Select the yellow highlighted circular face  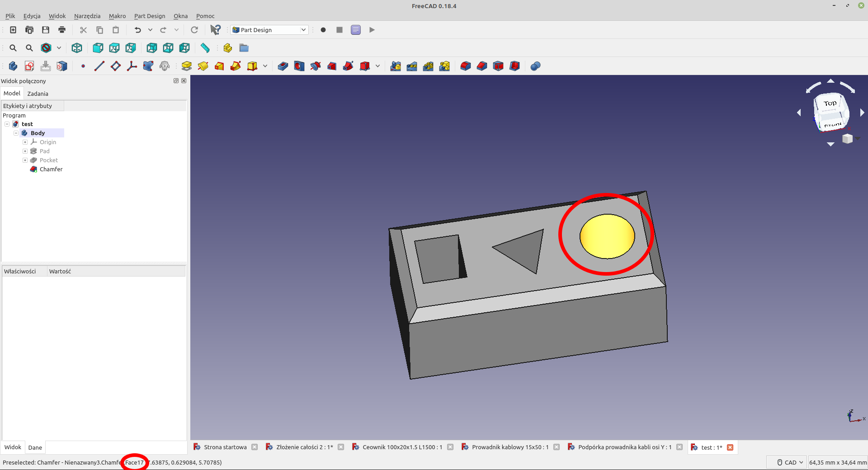pos(607,236)
